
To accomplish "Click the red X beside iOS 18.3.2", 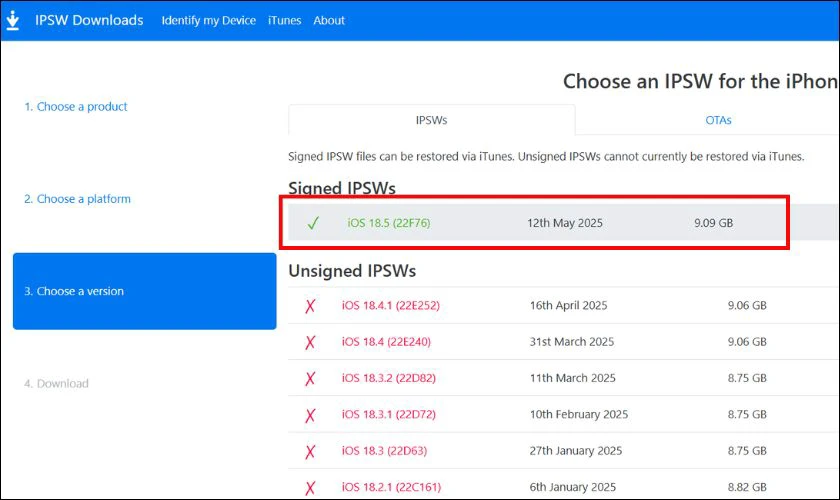I will pos(310,379).
